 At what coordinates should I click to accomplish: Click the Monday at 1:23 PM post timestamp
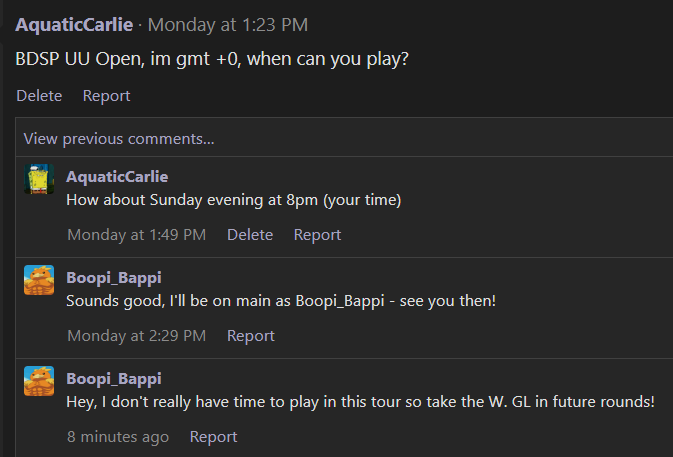228,25
